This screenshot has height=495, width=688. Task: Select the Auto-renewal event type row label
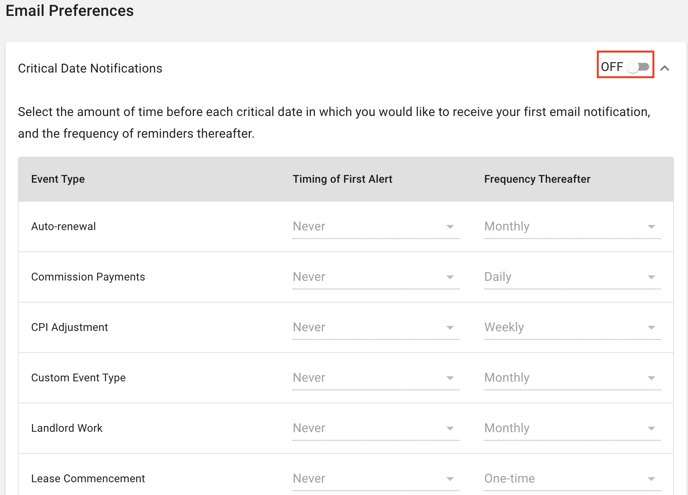tap(63, 226)
